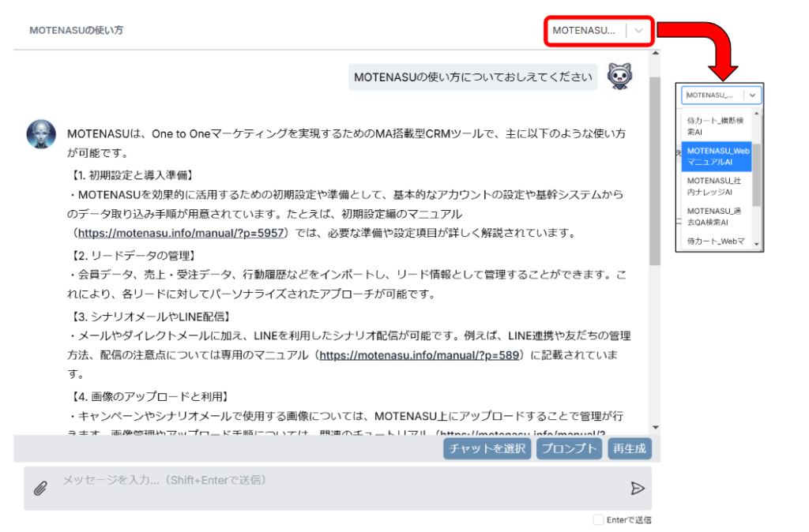Click the dropdown list scrollbar up arrow
809x532 pixels.
click(x=757, y=114)
